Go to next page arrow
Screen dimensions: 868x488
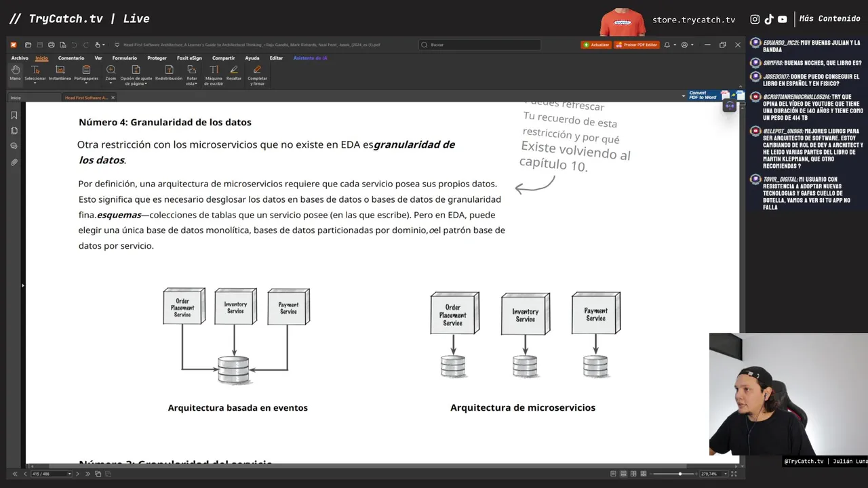pos(77,474)
